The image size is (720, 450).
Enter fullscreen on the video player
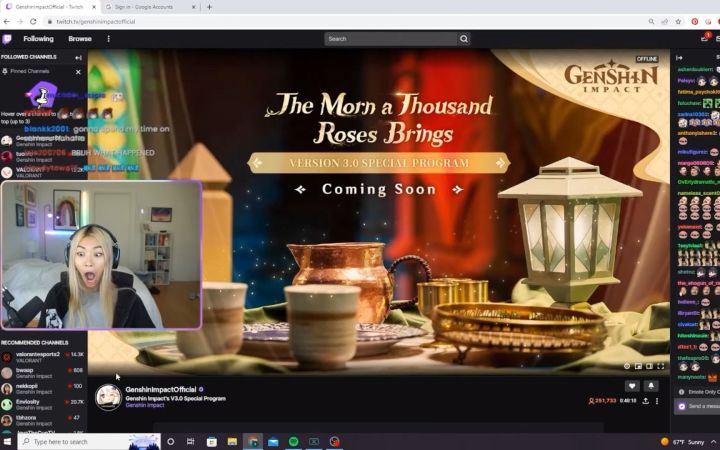click(660, 366)
